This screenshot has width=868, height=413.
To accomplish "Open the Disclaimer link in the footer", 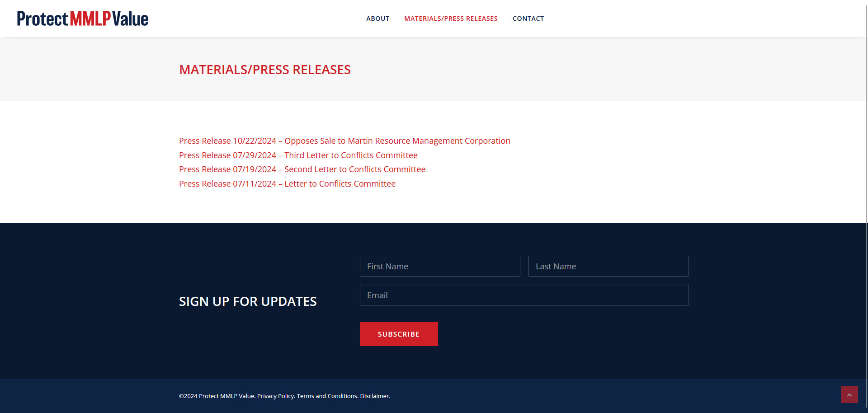I will point(374,396).
